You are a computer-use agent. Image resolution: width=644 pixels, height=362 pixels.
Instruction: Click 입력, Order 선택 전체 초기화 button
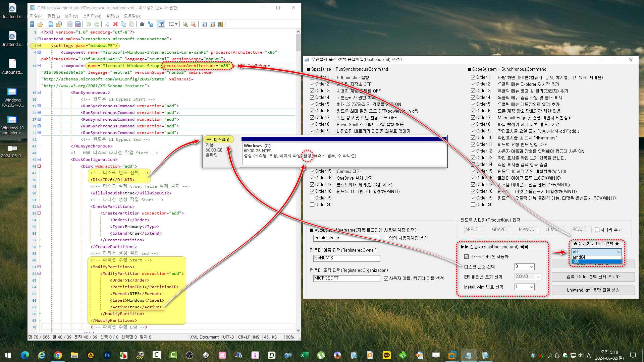(593, 277)
